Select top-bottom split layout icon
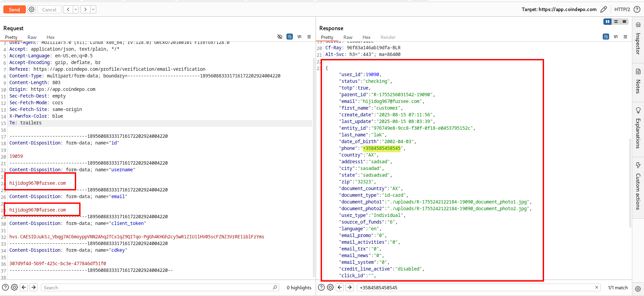 (x=616, y=21)
